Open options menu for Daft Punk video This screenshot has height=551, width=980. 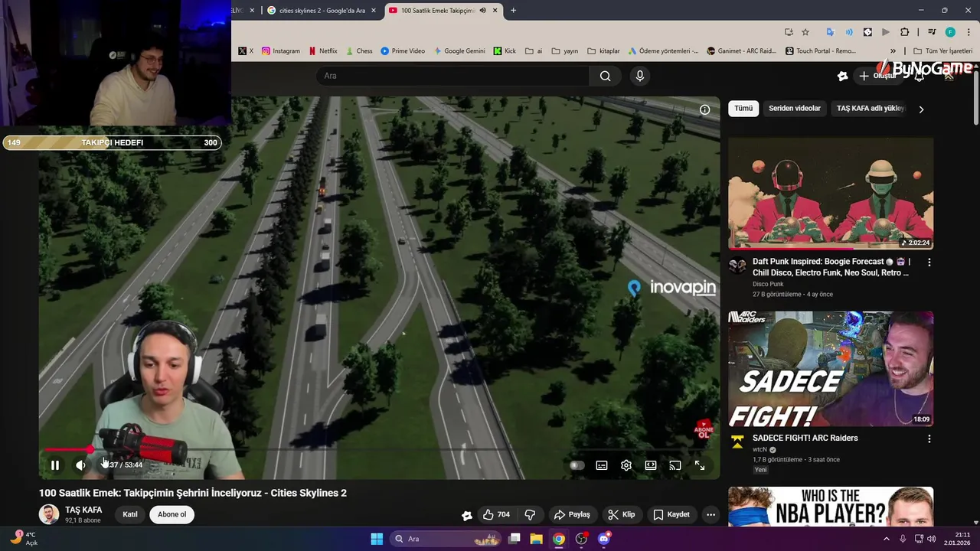(929, 262)
